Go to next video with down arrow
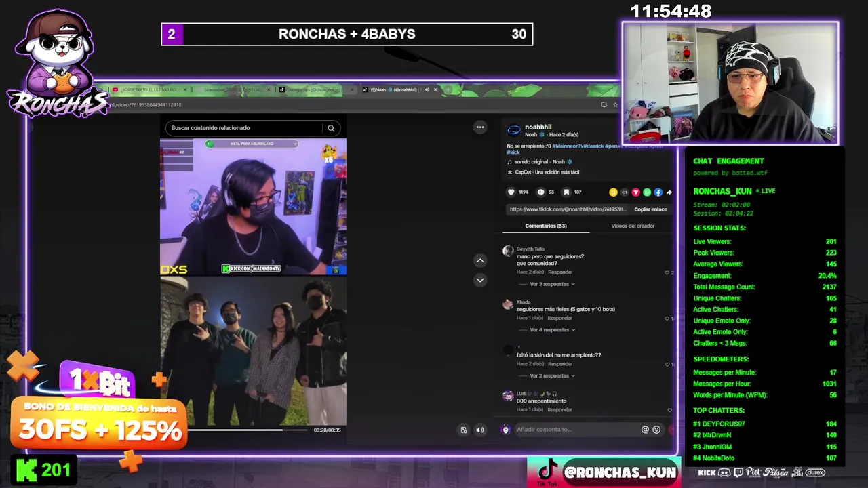 (480, 280)
